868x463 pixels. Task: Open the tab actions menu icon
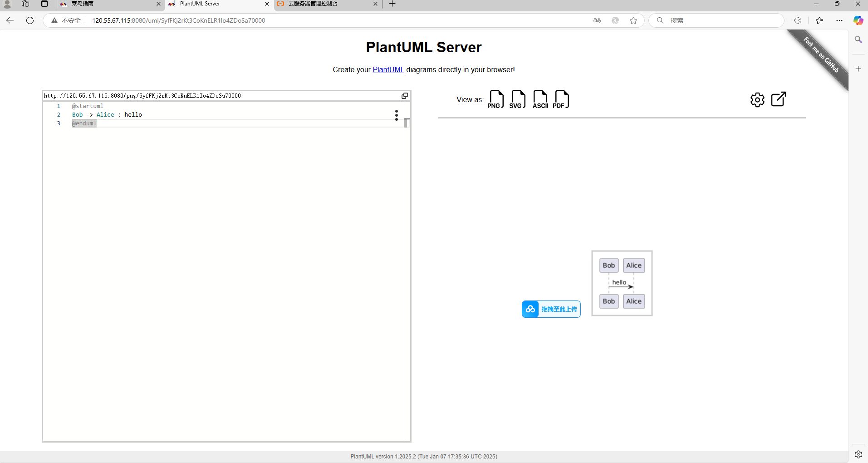[44, 4]
